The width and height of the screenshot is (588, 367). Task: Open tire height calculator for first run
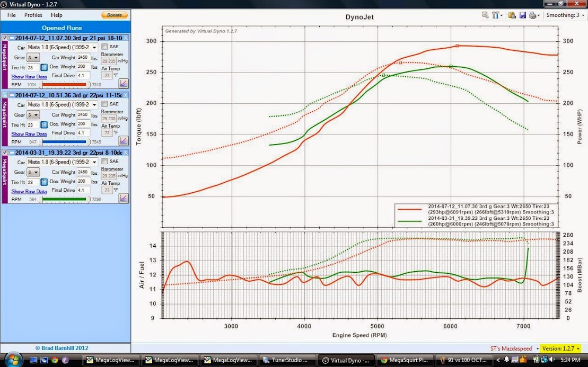point(44,67)
